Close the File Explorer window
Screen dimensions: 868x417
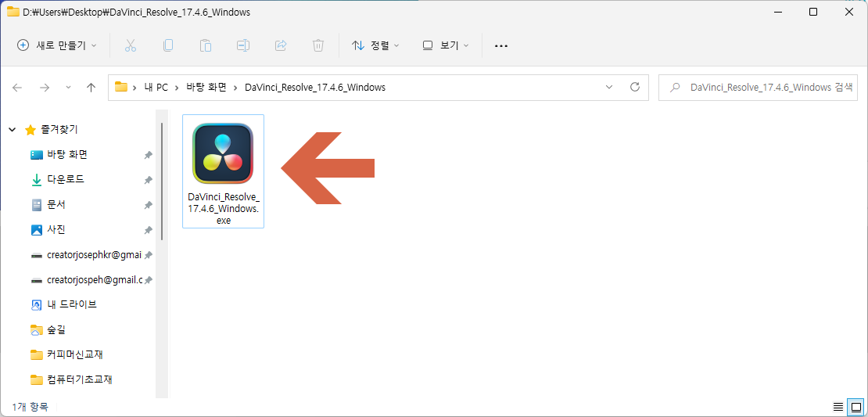[x=850, y=12]
